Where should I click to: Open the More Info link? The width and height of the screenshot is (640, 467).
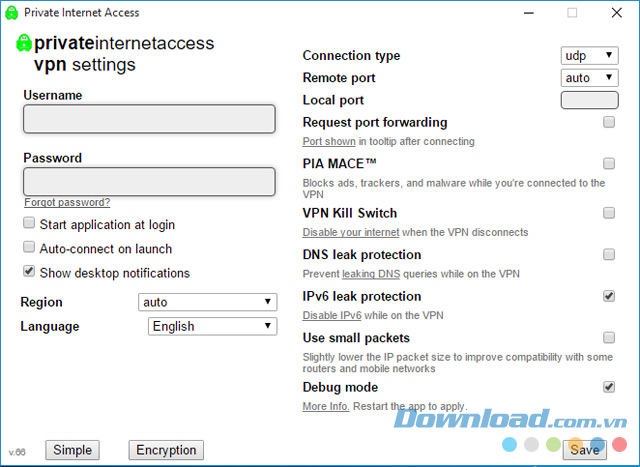[326, 407]
